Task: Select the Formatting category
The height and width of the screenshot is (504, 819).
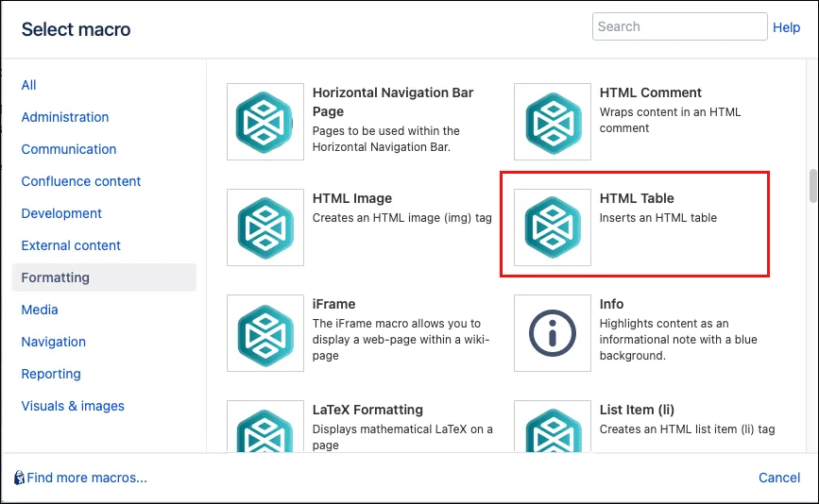Action: click(x=105, y=277)
